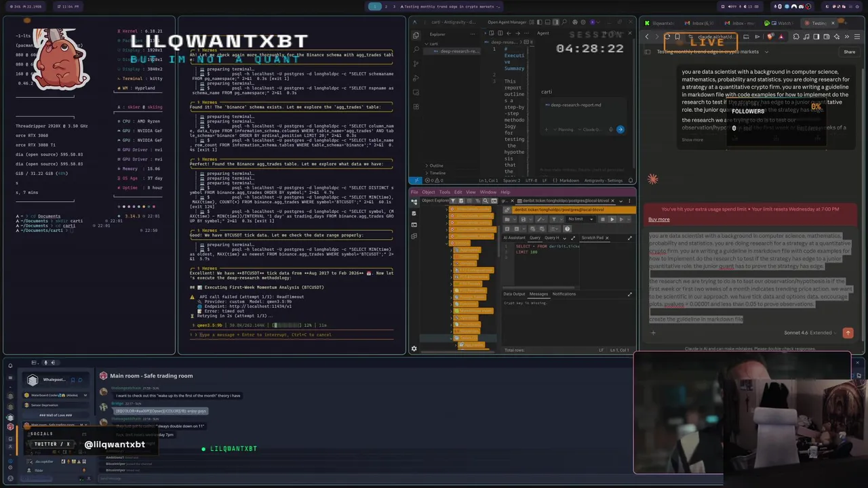Open the Explorer view in Antigravity activity bar
The height and width of the screenshot is (488, 868).
tap(416, 35)
